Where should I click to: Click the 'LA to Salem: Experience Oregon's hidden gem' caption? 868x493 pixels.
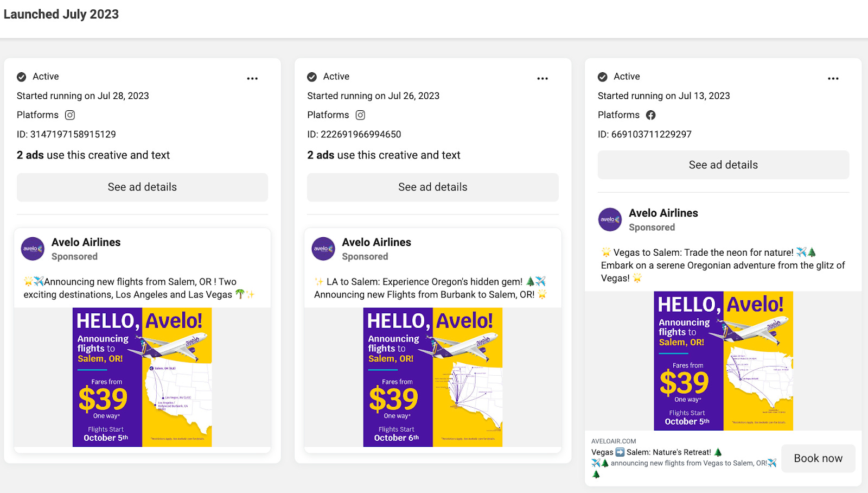pos(431,288)
